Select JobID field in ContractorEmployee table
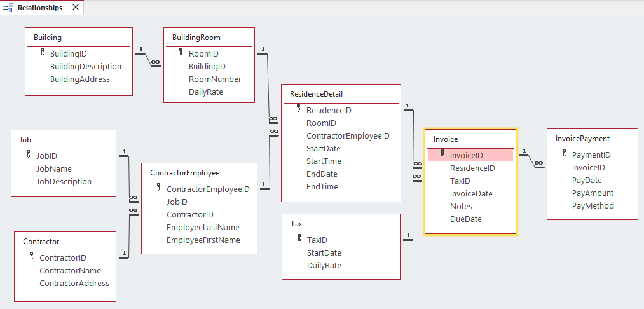This screenshot has height=309, width=644. pos(177,202)
